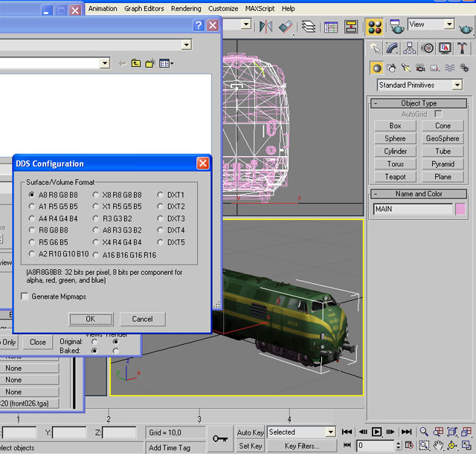Open the Material Editor

tap(376, 26)
